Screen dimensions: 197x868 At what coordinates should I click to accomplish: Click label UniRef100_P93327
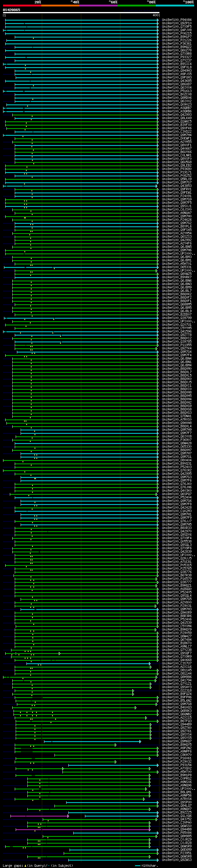tap(177, 57)
